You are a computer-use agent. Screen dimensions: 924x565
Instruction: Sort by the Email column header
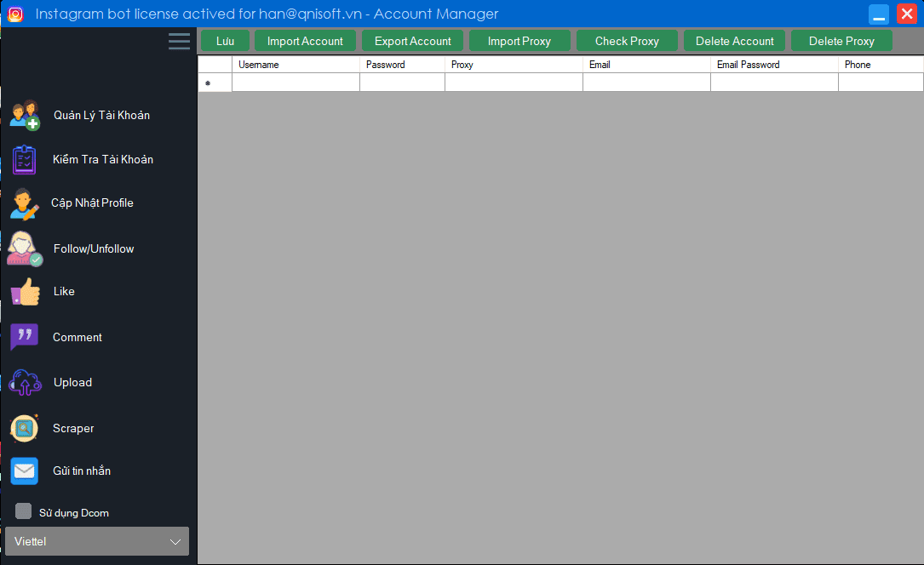click(646, 65)
